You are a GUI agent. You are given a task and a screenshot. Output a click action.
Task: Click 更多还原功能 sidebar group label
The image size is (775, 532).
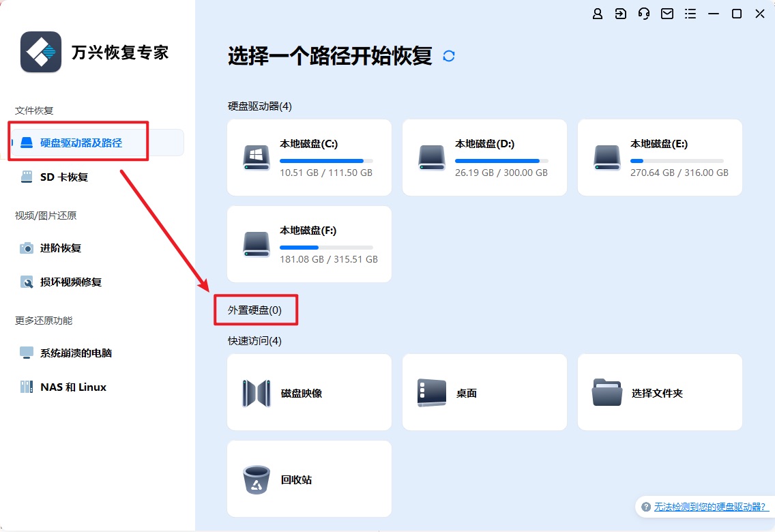44,321
